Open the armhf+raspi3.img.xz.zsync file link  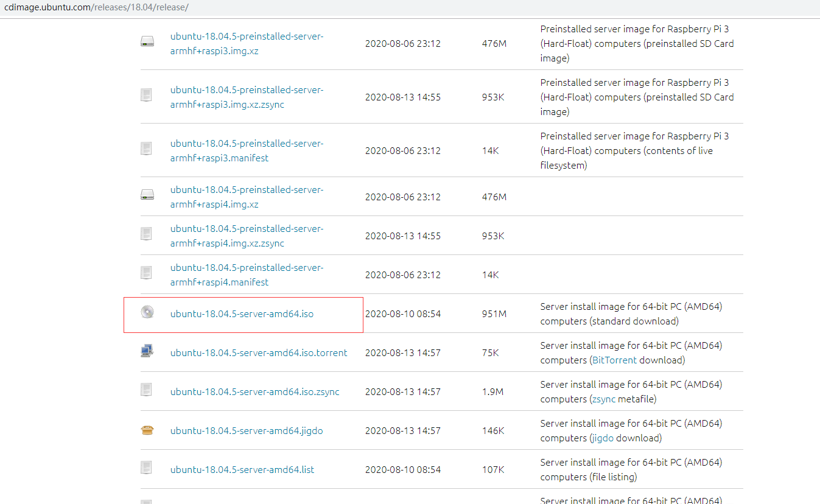click(x=247, y=97)
